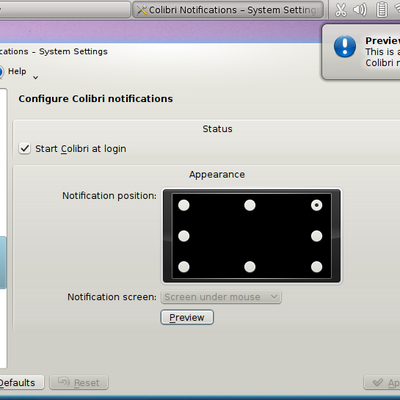Screen dimensions: 400x400
Task: Click the Status section title
Action: (x=217, y=129)
